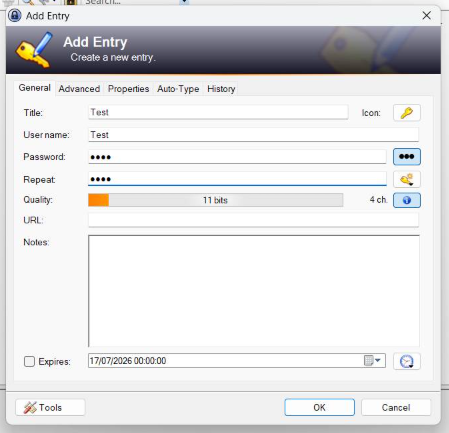Viewport: 449px width, 433px height.
Task: Click the blue password quality info button
Action: pyautogui.click(x=407, y=200)
